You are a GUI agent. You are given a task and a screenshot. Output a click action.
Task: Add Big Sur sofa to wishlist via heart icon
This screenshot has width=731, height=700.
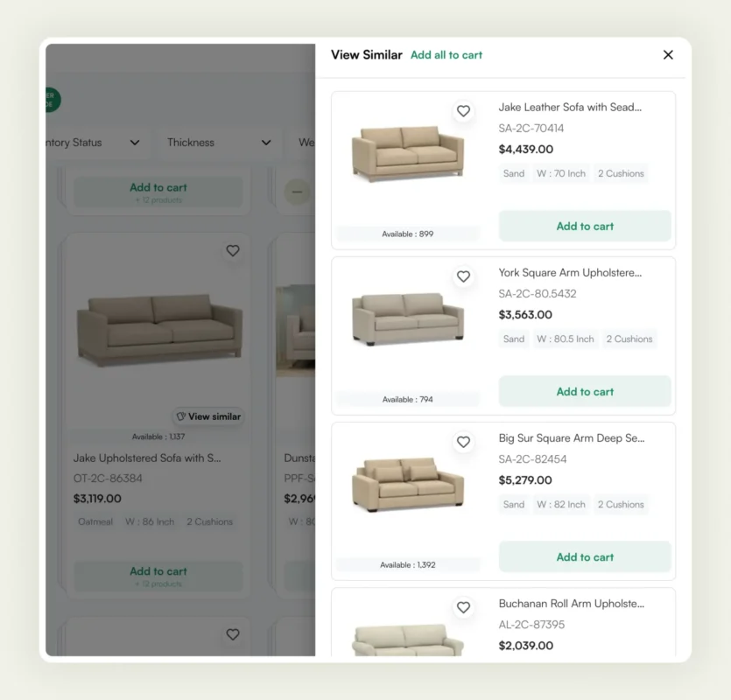pyautogui.click(x=464, y=442)
